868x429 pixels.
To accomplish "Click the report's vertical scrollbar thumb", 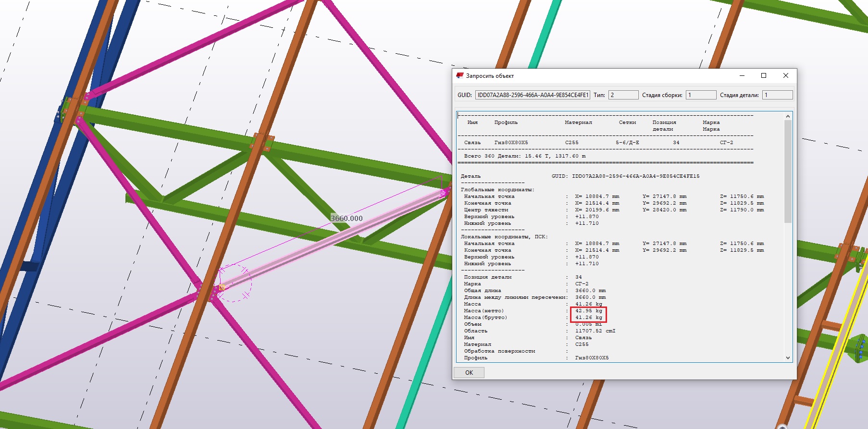I will tap(788, 171).
